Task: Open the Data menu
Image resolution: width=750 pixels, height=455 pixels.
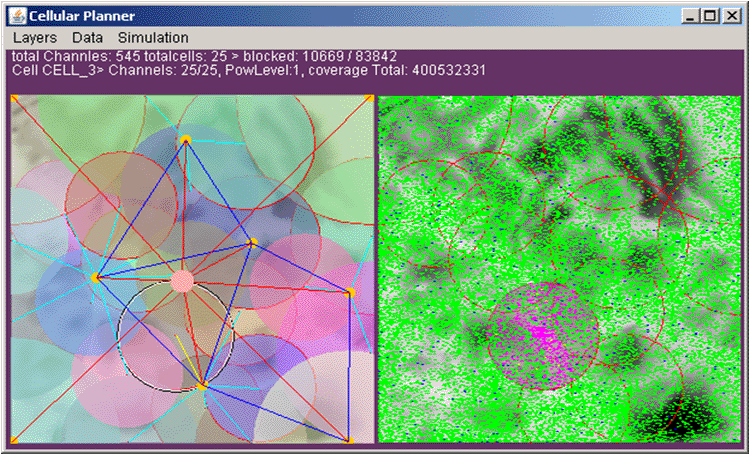Action: point(88,38)
